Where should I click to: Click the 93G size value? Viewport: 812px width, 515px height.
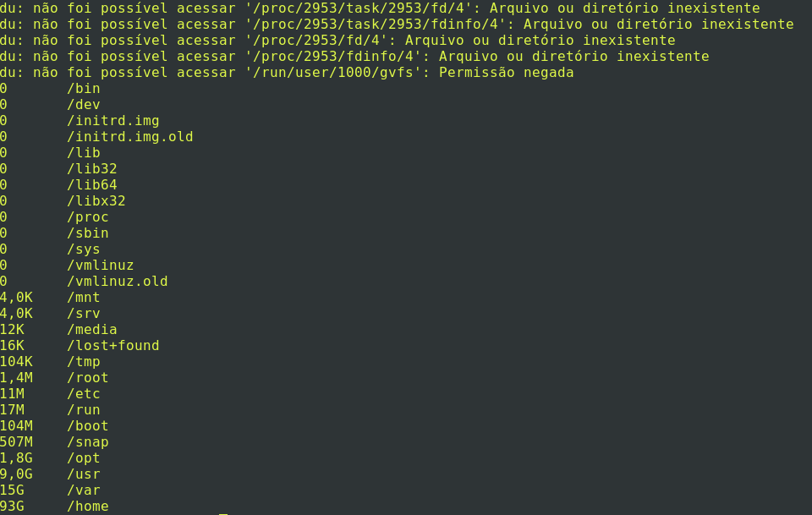[13, 507]
